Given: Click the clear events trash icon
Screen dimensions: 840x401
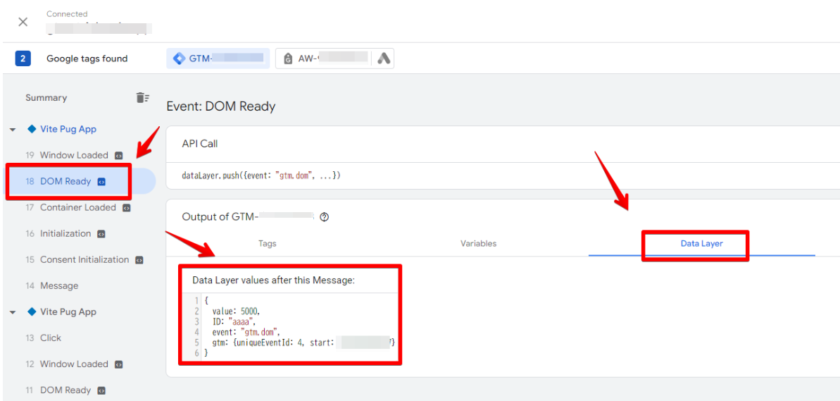Looking at the screenshot, I should coord(142,98).
